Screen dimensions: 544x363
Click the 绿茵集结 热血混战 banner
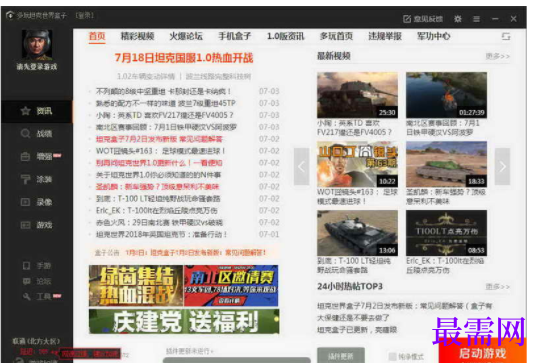click(x=136, y=286)
